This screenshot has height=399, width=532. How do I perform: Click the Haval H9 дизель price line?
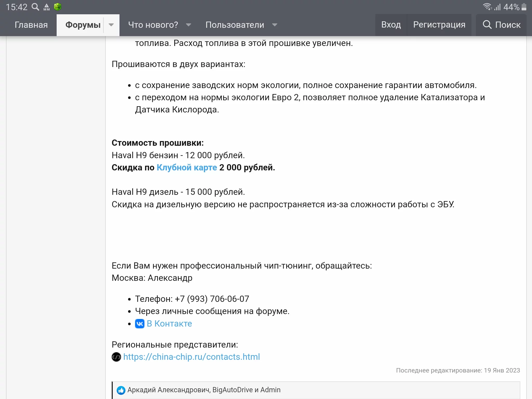click(178, 192)
